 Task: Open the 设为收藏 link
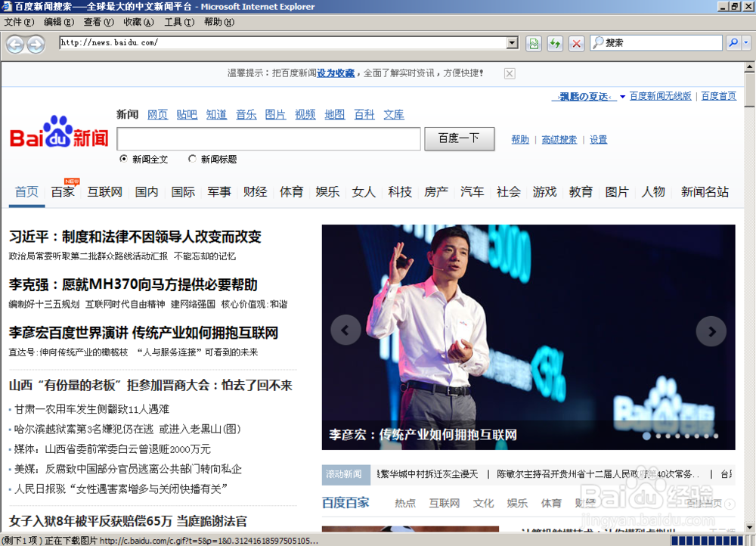coord(336,73)
